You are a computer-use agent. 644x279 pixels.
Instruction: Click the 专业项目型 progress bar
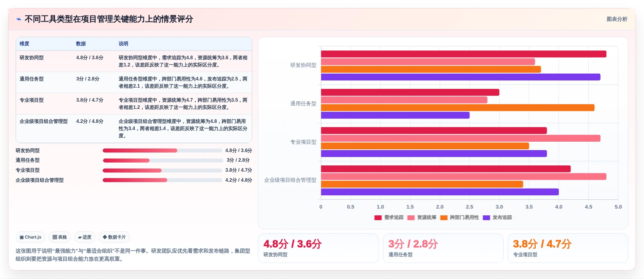point(162,171)
